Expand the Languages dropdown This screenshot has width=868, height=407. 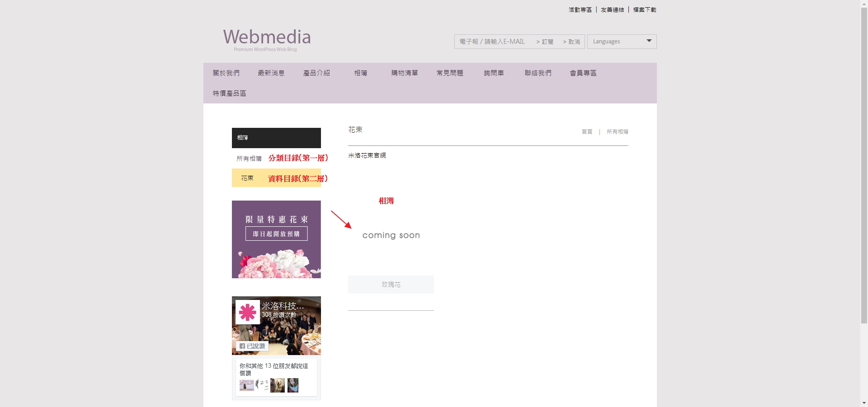(x=621, y=42)
